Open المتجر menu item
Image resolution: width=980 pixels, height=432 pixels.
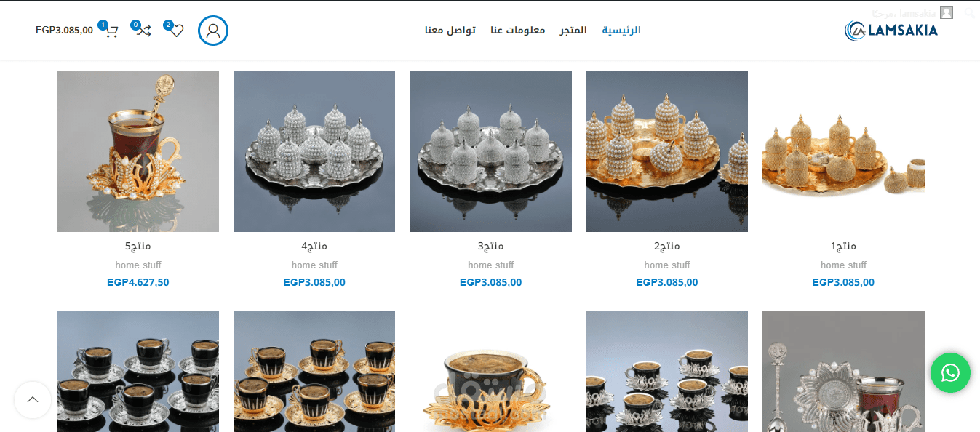point(573,31)
